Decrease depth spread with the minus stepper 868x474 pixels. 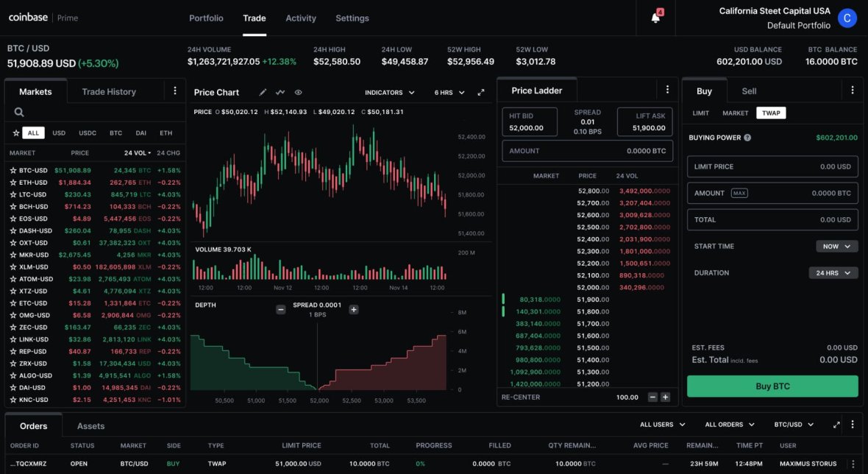tap(281, 310)
